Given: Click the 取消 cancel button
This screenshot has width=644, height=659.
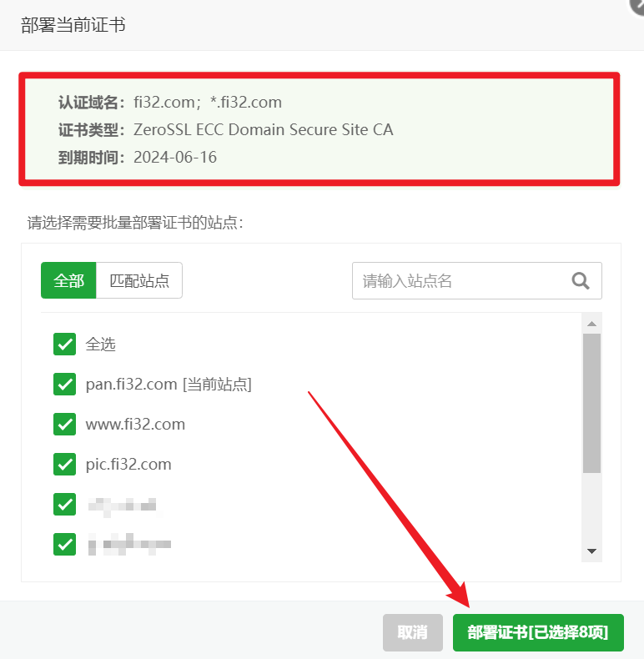Looking at the screenshot, I should tap(412, 632).
